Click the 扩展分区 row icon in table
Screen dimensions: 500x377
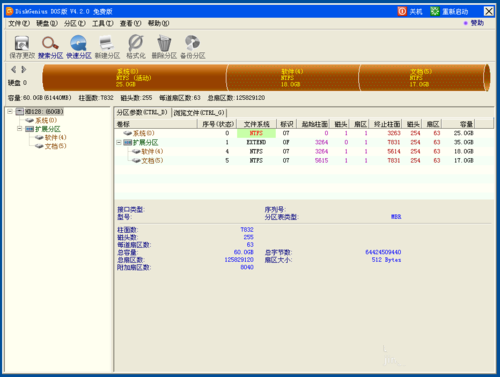coord(128,142)
